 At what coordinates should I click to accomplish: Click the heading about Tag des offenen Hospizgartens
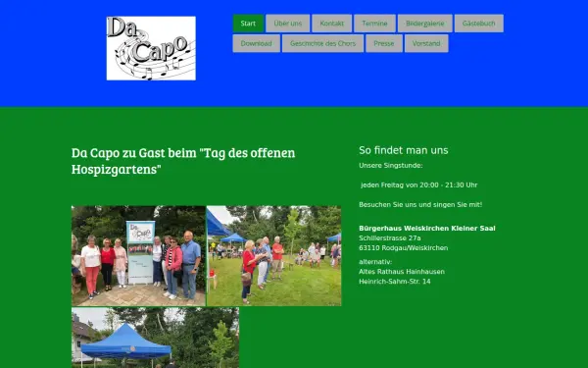click(183, 161)
